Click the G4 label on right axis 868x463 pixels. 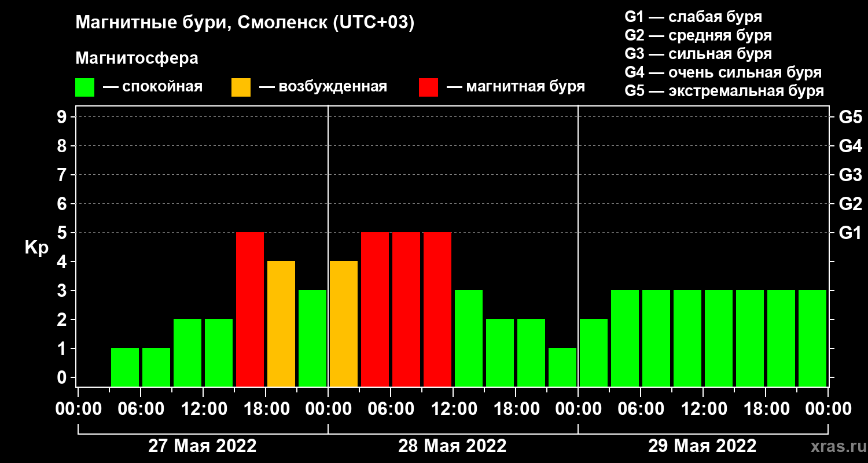(850, 146)
